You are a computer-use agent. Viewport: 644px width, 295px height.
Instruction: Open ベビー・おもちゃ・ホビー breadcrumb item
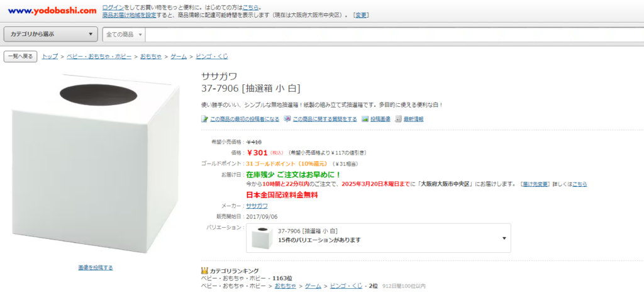pos(99,57)
